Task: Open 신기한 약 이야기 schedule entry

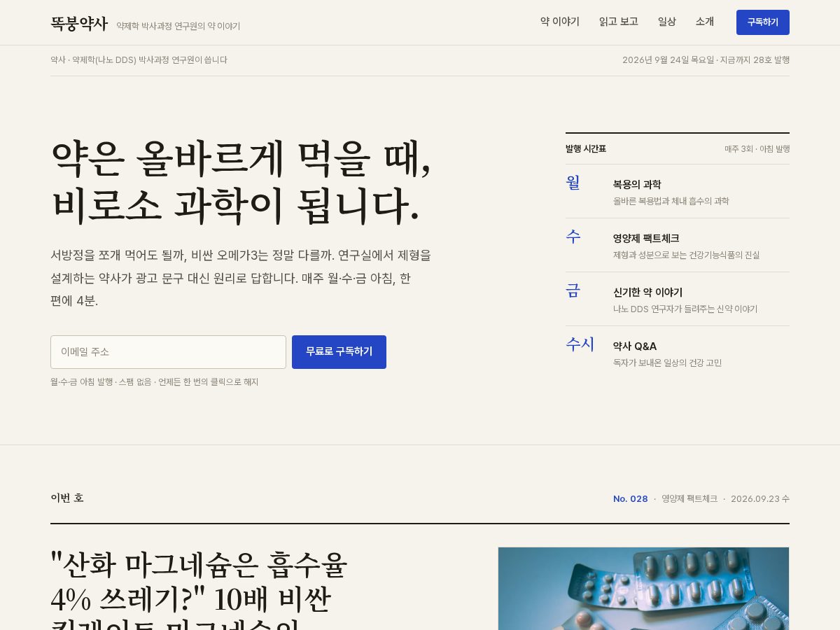Action: (x=678, y=299)
